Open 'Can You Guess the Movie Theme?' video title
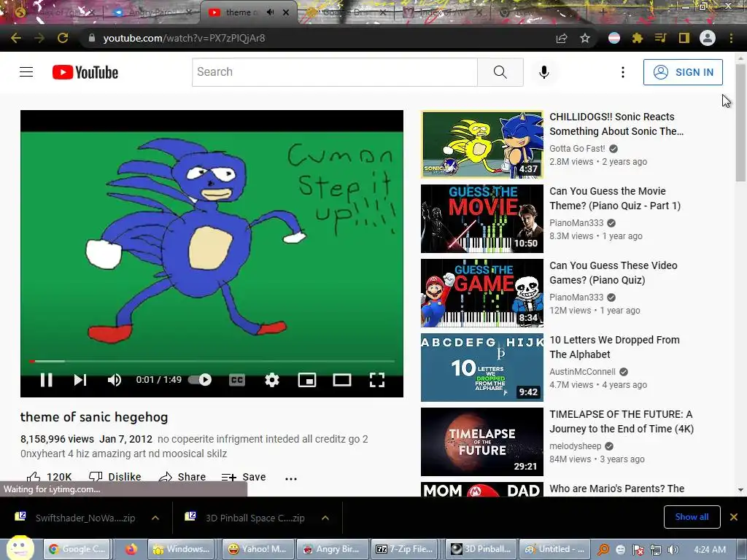747x560 pixels. pos(614,198)
